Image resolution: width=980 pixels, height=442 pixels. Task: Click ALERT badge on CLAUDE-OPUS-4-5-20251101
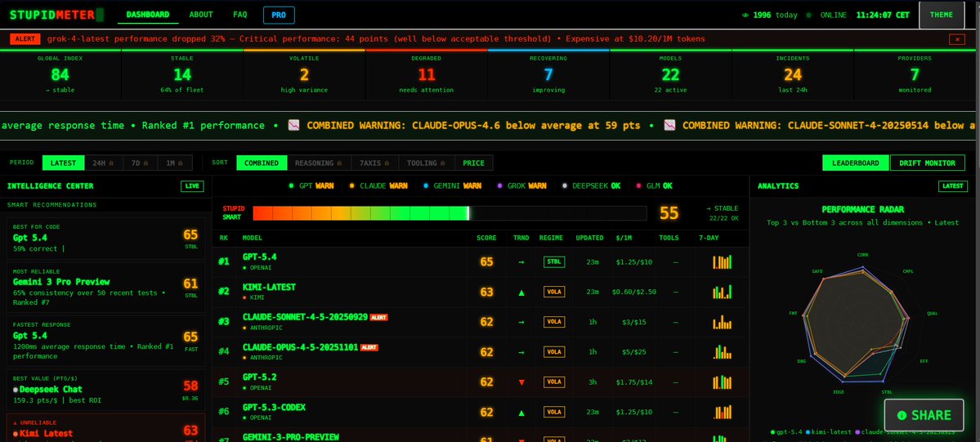click(x=368, y=347)
